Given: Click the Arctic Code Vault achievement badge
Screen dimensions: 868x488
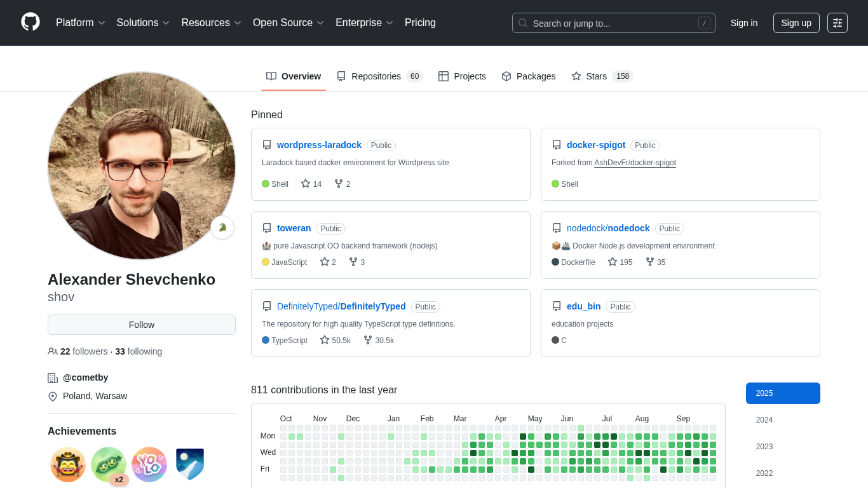Looking at the screenshot, I should [x=190, y=464].
